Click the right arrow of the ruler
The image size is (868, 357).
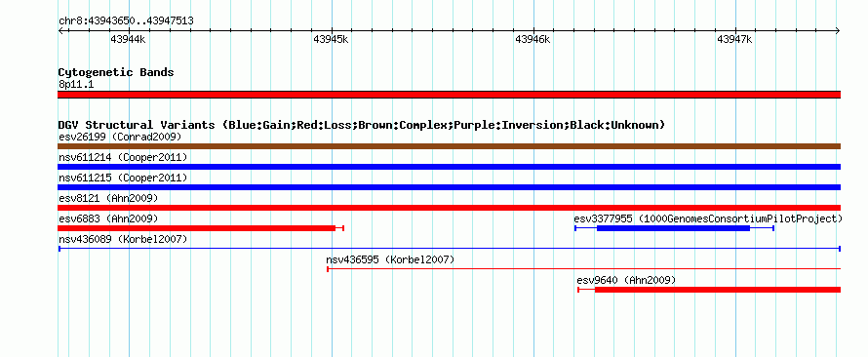tap(838, 30)
